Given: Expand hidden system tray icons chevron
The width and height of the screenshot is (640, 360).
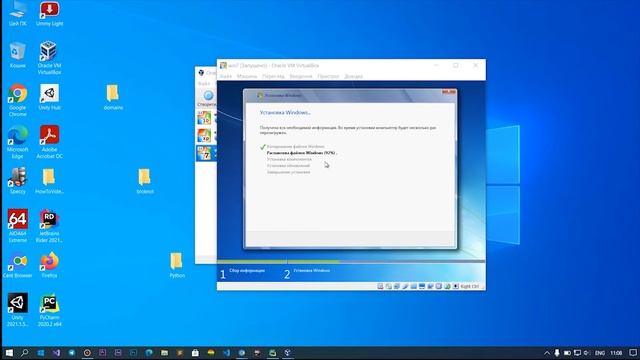Looking at the screenshot, I should coord(547,353).
